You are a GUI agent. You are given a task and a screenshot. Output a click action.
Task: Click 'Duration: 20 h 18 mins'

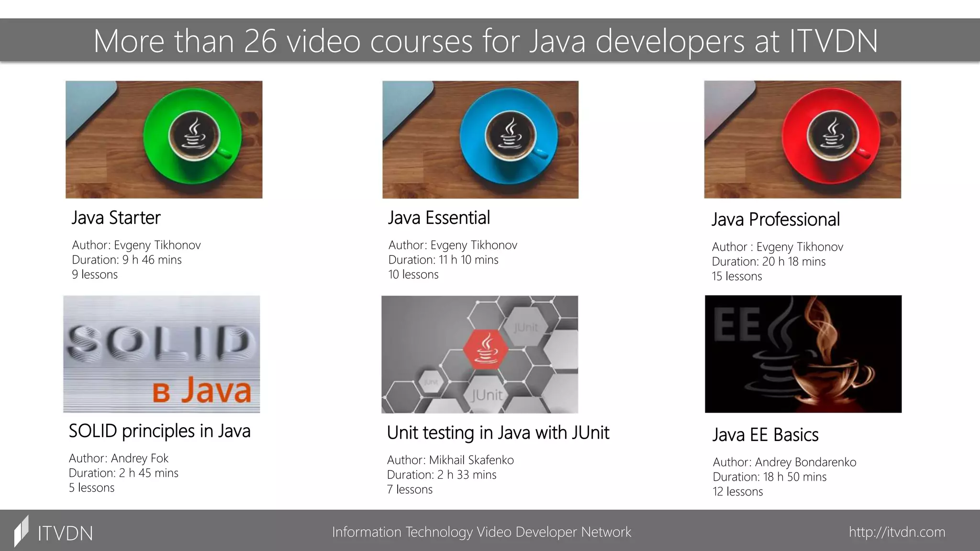click(768, 262)
